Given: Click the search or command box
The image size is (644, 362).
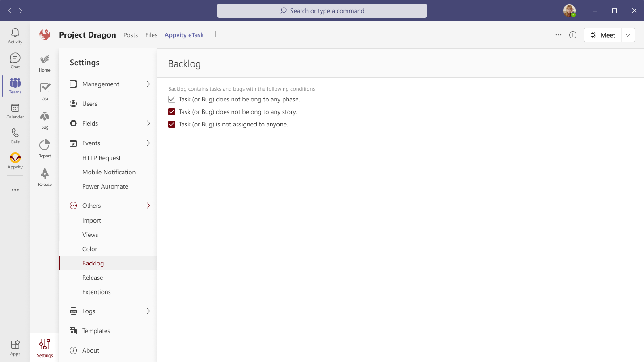Looking at the screenshot, I should click(x=322, y=11).
